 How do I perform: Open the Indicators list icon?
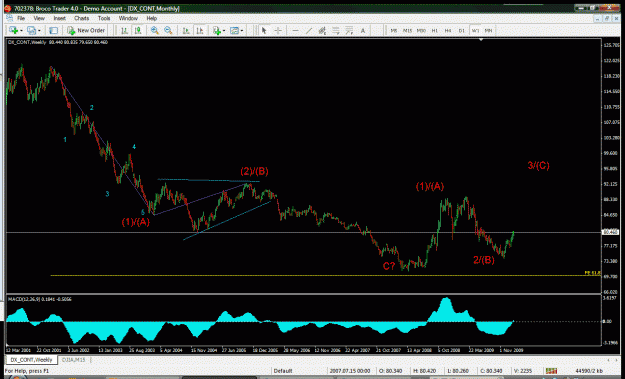(216, 30)
